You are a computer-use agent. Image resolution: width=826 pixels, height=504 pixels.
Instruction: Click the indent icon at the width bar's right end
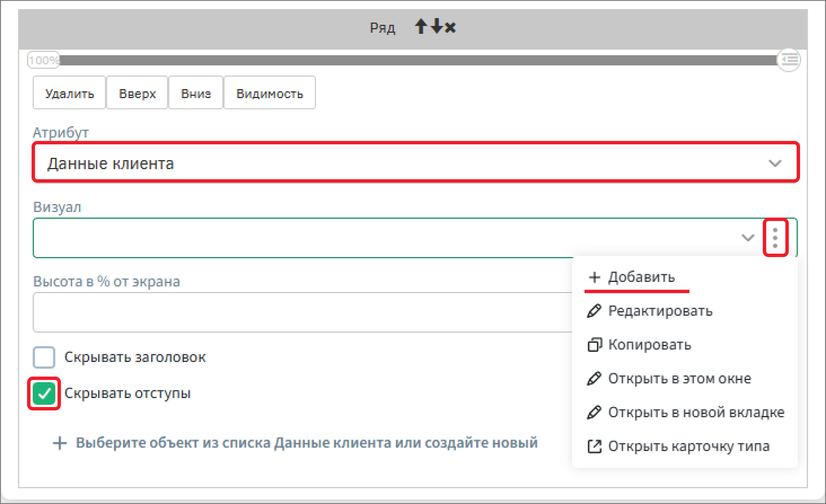pos(789,60)
